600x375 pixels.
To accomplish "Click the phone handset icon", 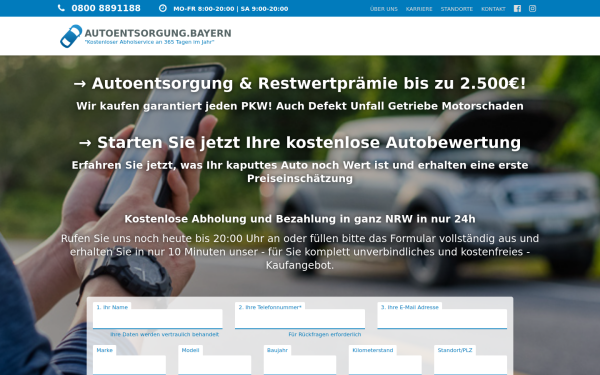I will (61, 8).
